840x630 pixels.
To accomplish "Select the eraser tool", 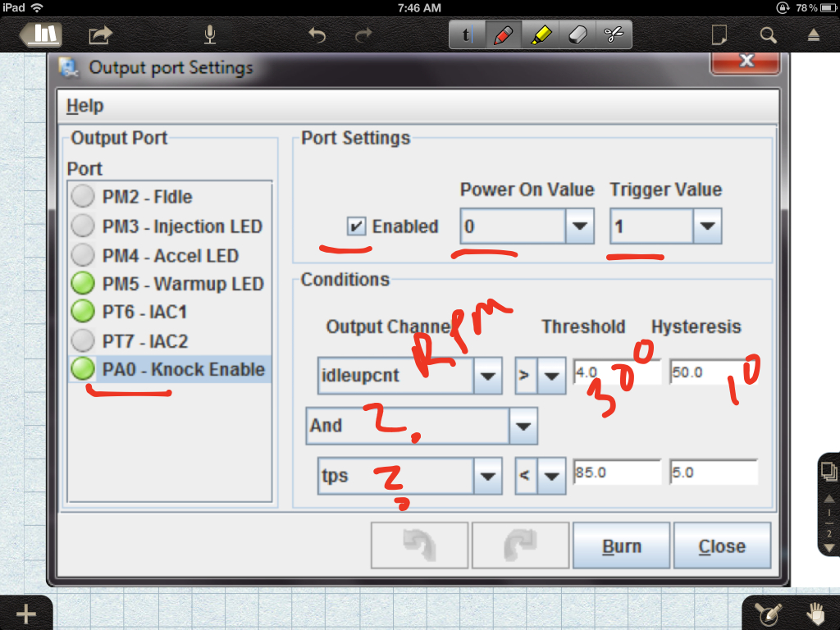I will pyautogui.click(x=577, y=34).
